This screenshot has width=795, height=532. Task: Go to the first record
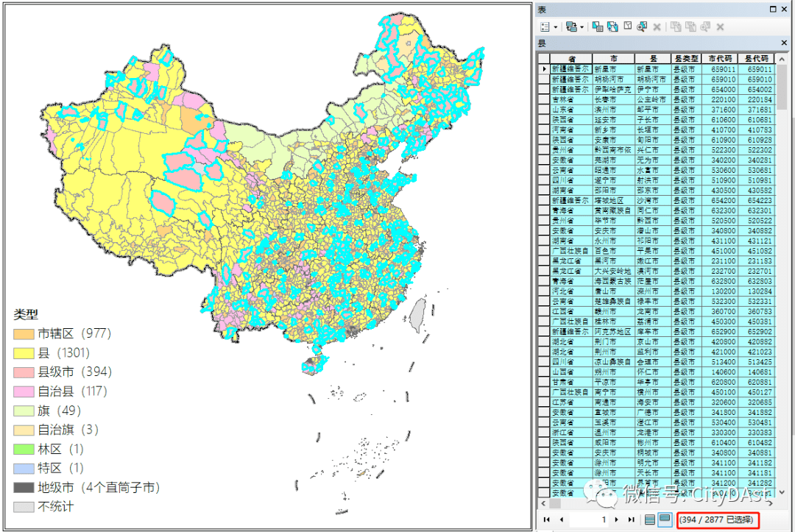pyautogui.click(x=546, y=519)
